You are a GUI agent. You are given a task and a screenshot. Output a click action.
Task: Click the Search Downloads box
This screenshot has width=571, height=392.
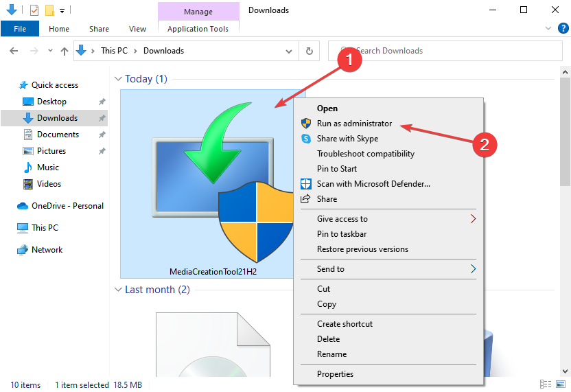coord(439,51)
